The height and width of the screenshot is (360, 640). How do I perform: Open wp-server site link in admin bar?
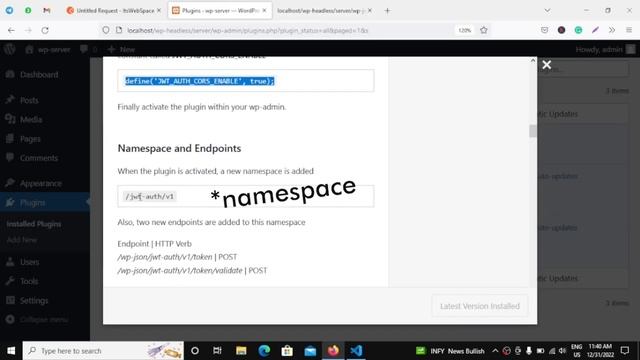click(48, 49)
